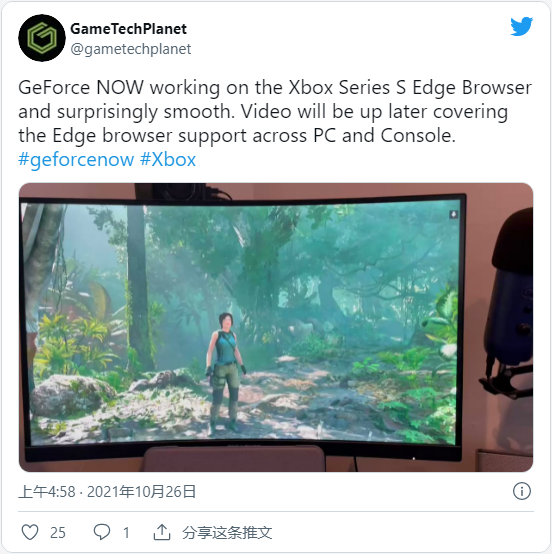Open the #Xbox hashtag link
The image size is (552, 554).
168,159
